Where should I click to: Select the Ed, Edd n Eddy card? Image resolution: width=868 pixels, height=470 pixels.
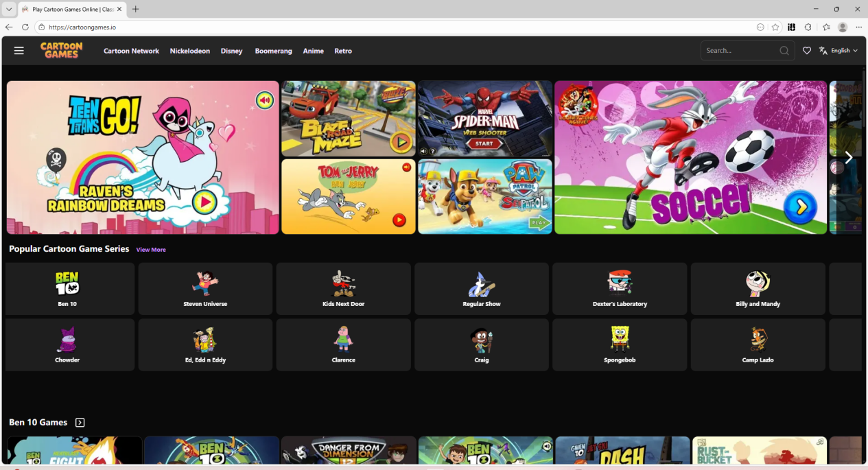click(205, 345)
